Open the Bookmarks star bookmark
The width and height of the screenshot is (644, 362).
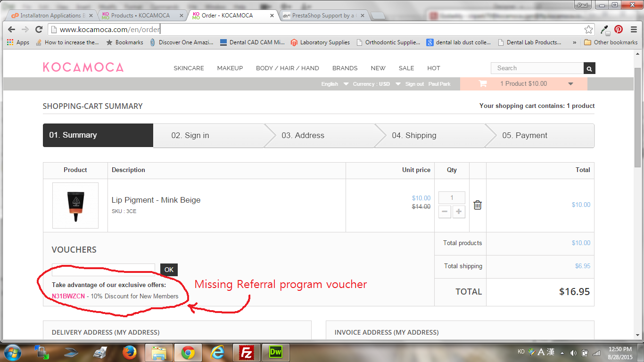coord(124,42)
